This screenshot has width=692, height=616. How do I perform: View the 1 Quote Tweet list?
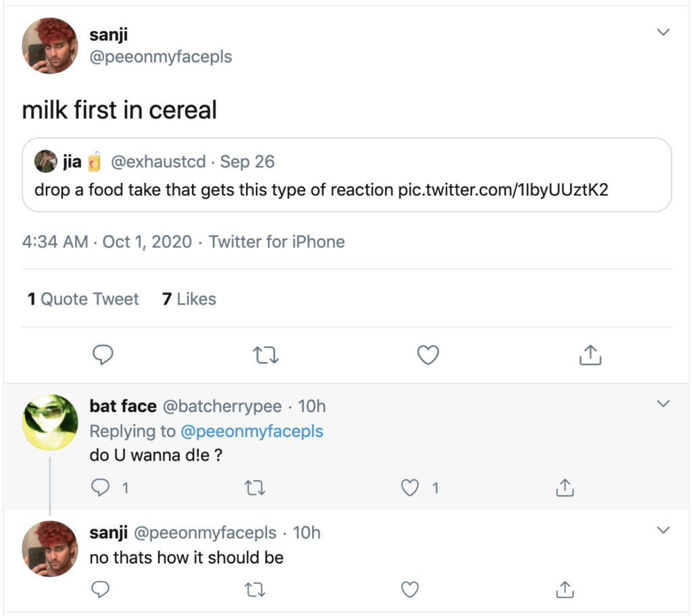click(x=82, y=299)
